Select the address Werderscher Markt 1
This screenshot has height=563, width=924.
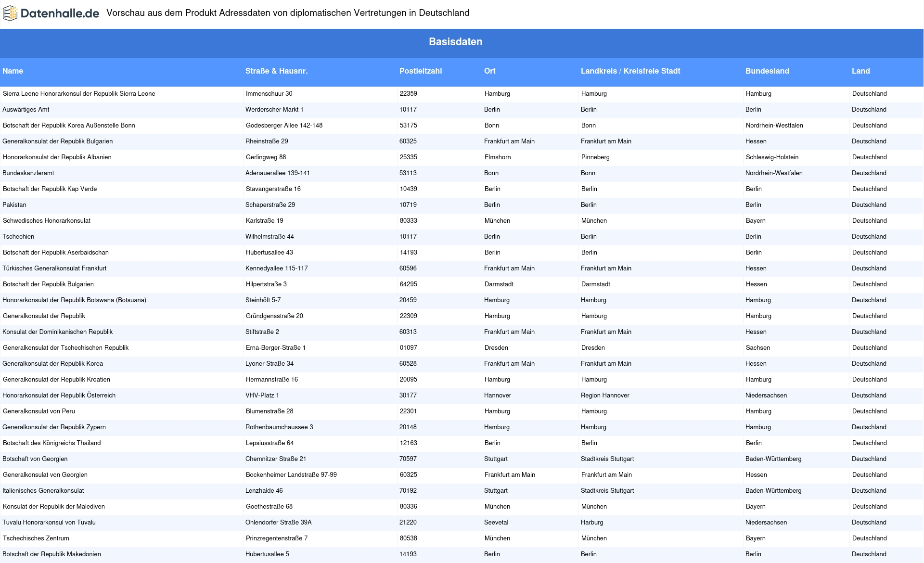point(274,109)
